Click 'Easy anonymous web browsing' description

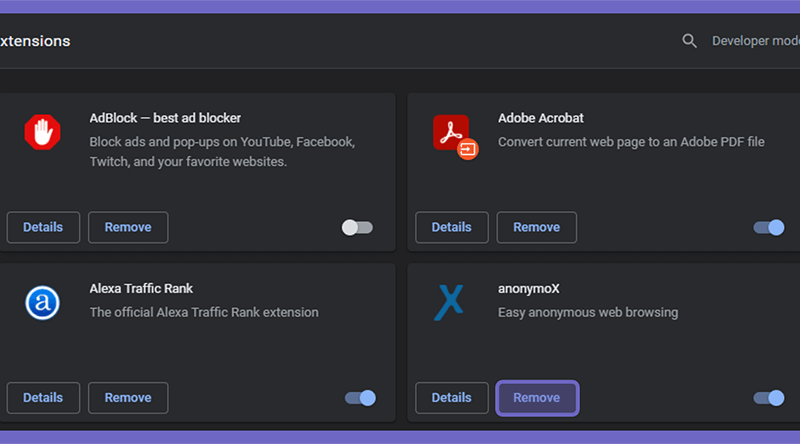[588, 312]
